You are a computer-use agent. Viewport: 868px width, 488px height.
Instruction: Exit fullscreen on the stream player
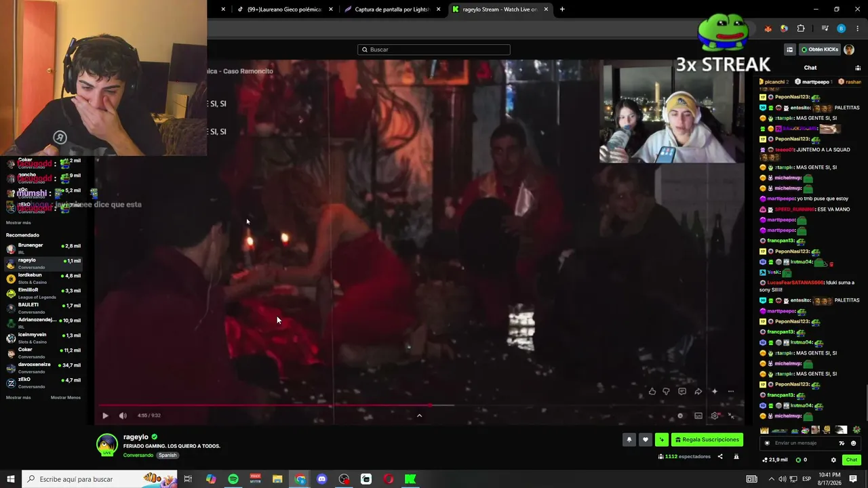point(731,415)
